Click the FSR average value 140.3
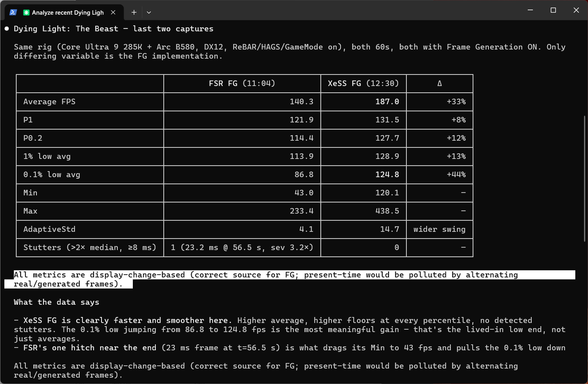The image size is (588, 384). 300,101
